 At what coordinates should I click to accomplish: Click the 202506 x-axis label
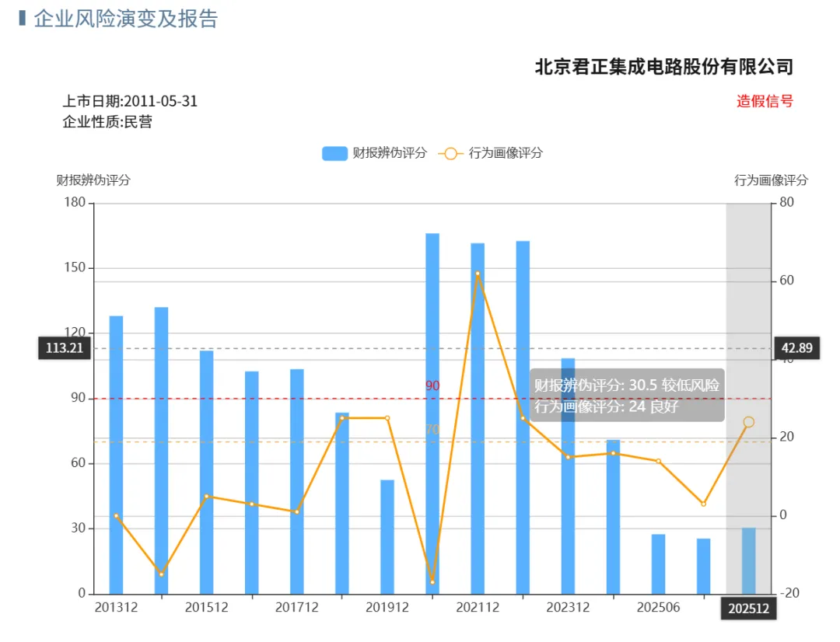tap(659, 608)
